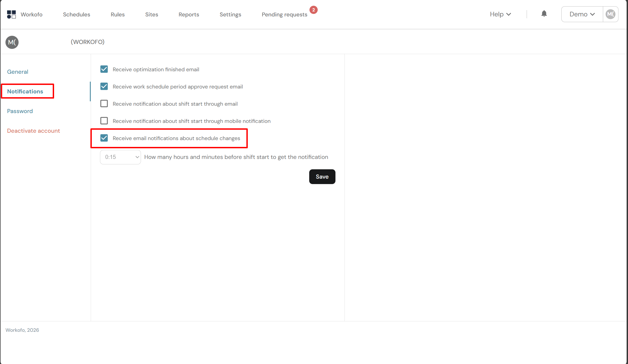Toggle email notifications about schedule changes
The width and height of the screenshot is (628, 364).
(104, 138)
